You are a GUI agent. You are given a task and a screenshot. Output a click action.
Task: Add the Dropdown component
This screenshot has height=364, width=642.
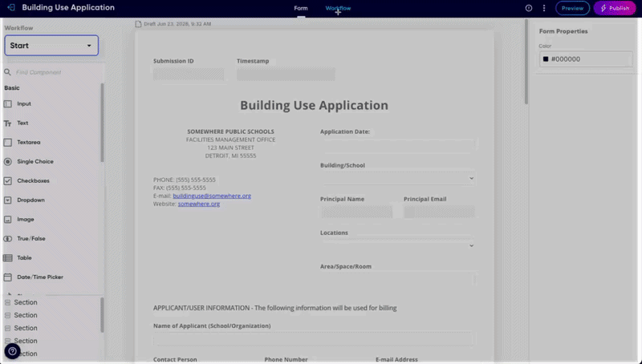[x=30, y=200]
